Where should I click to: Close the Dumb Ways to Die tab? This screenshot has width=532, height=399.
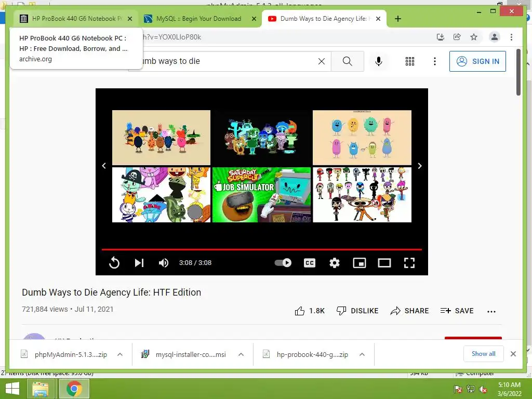378,19
